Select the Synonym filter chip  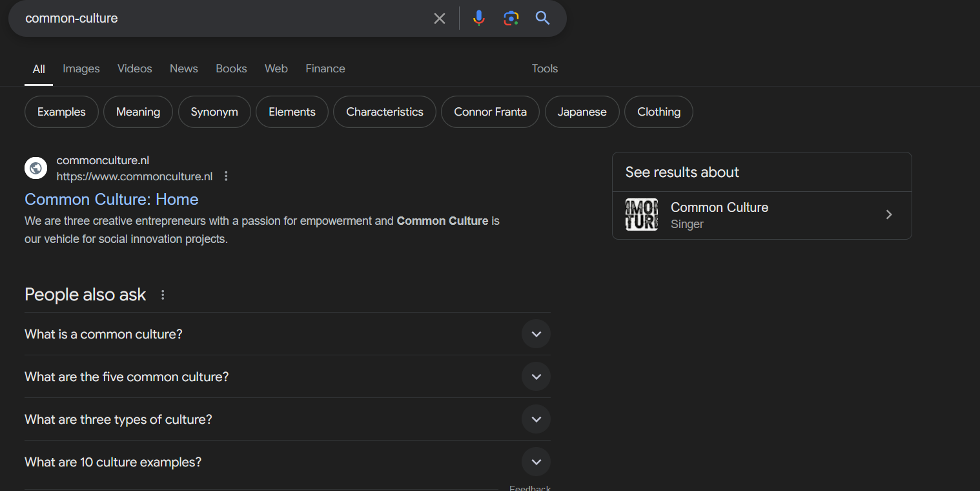pos(214,112)
